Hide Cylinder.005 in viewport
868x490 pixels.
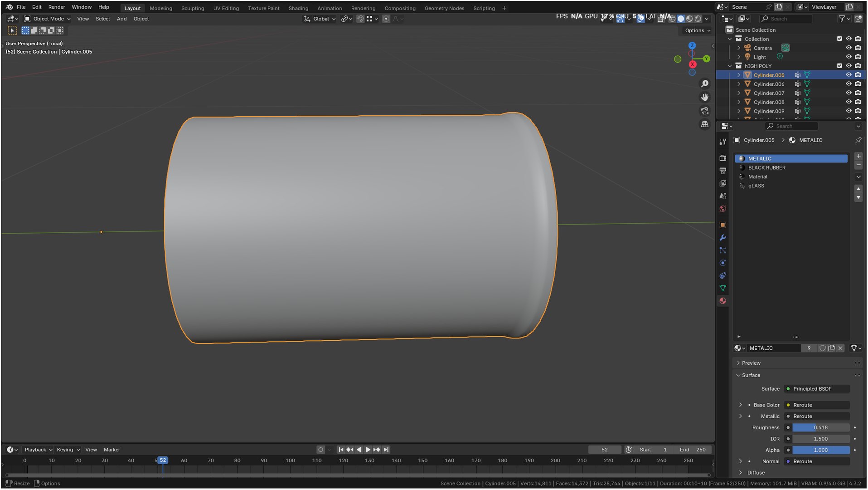(x=849, y=75)
